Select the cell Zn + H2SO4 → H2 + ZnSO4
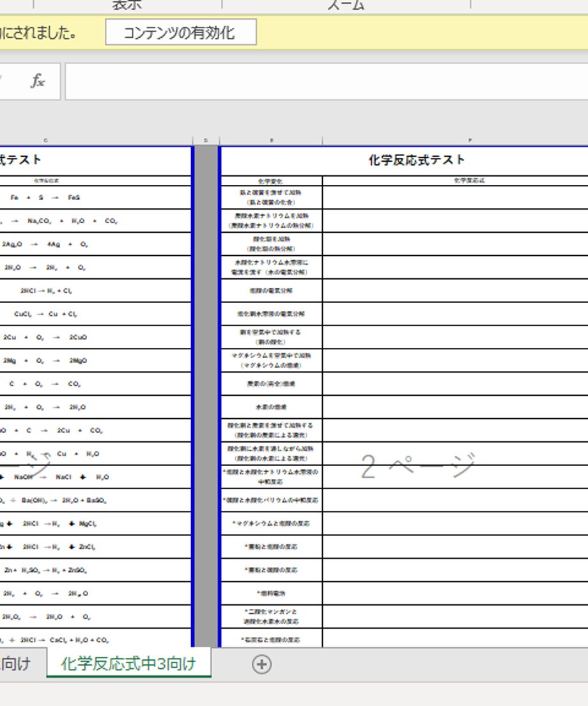 point(96,570)
